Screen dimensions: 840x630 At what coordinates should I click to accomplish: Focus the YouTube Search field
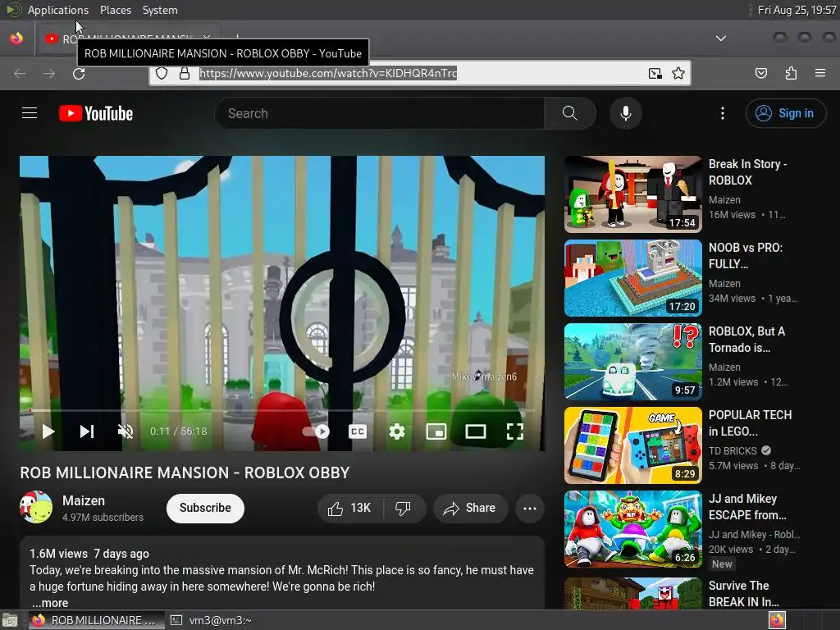tap(379, 113)
